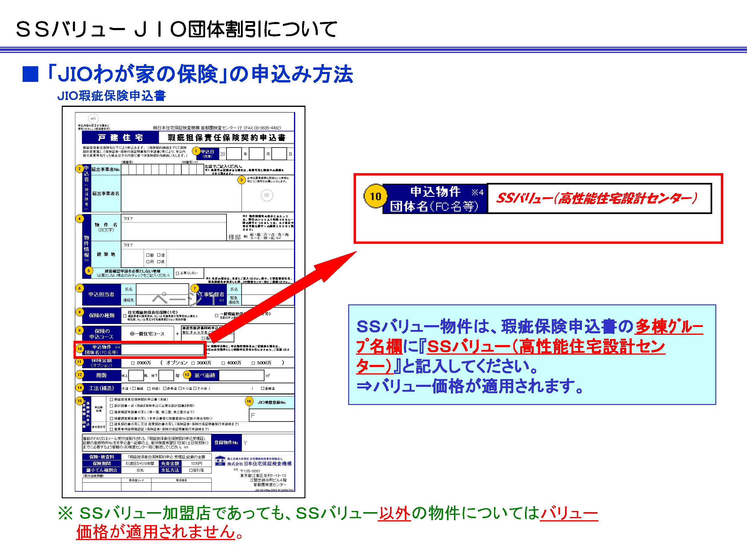747x560 pixels.
Task: Click the 届出事業者名 large input area
Action: tap(181, 193)
